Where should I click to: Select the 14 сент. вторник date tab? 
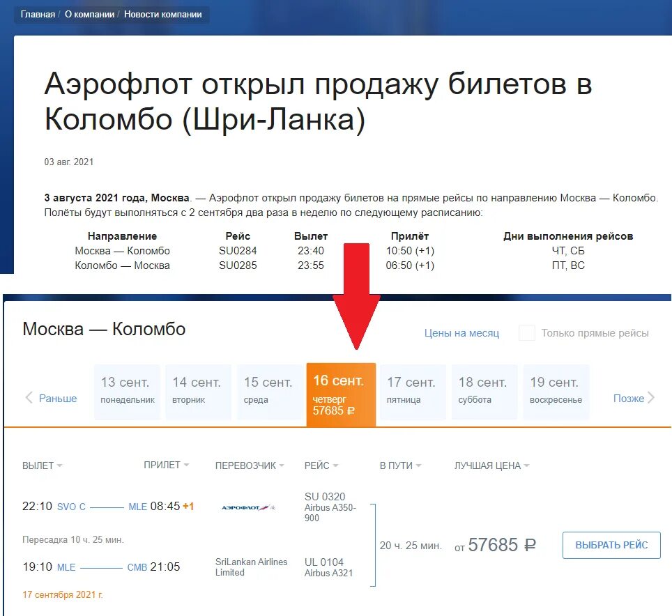pos(198,392)
